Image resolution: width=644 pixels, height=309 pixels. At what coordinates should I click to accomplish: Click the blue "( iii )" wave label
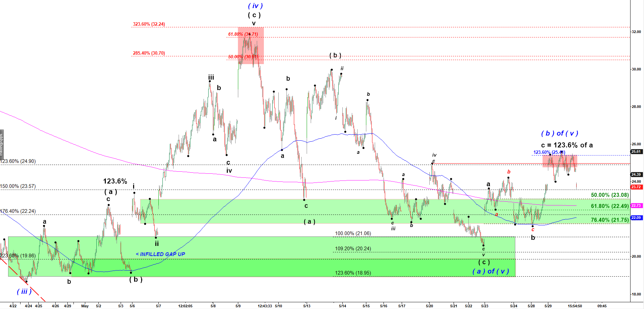click(x=24, y=291)
